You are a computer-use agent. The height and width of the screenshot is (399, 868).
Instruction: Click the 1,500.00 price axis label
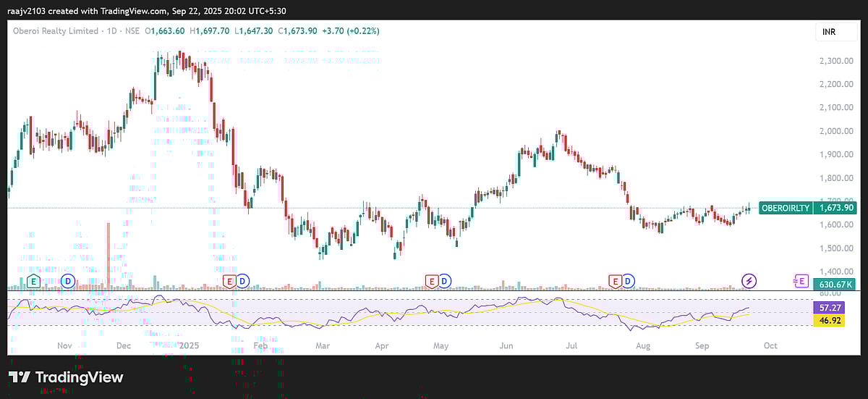(835, 248)
